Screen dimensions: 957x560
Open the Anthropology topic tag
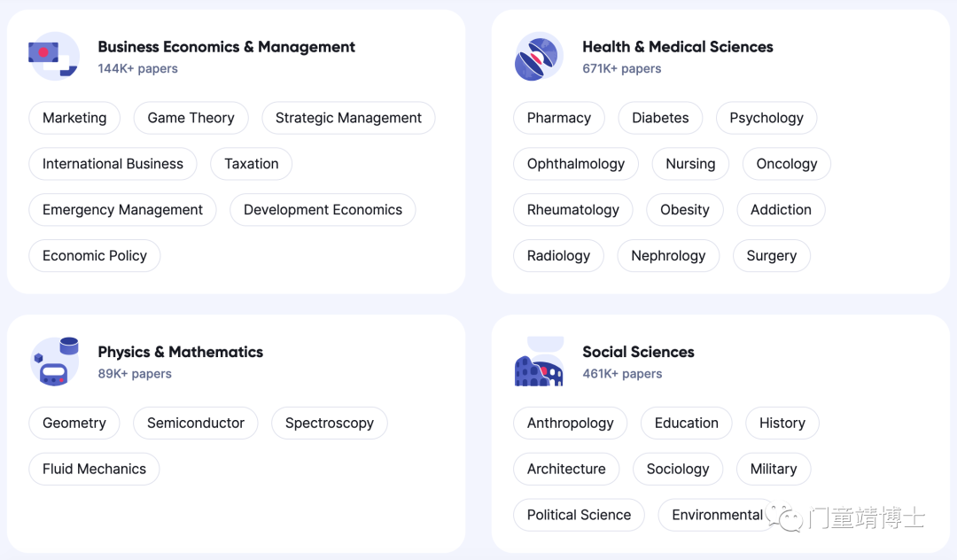(570, 423)
